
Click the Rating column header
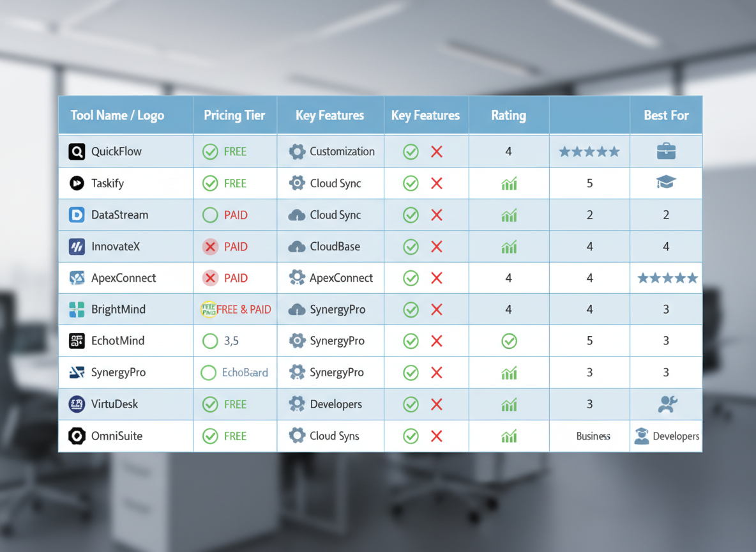point(508,116)
